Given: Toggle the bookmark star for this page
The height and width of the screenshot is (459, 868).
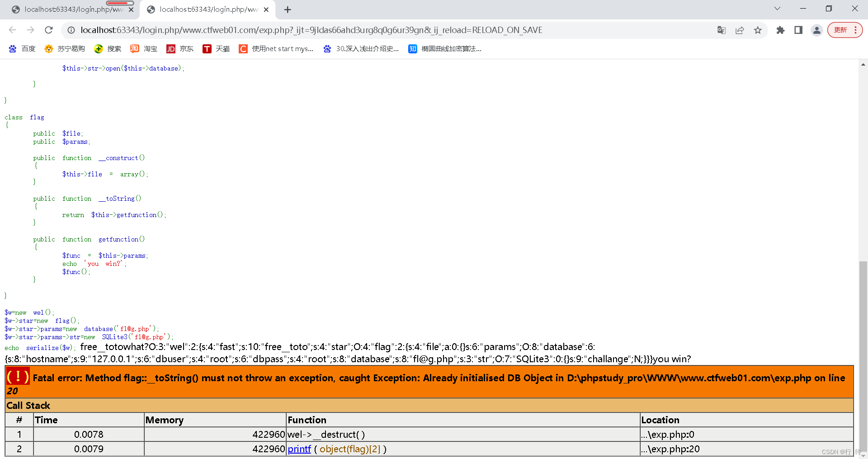Looking at the screenshot, I should coord(758,30).
